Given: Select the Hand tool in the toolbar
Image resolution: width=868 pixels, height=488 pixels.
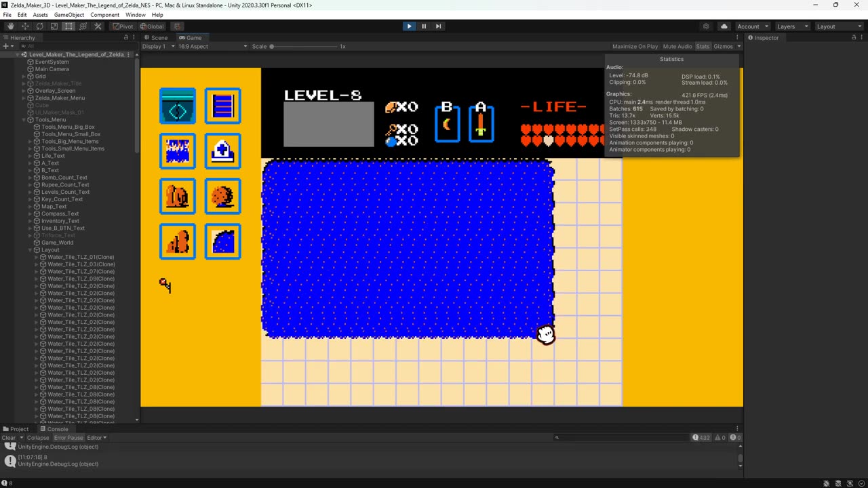Looking at the screenshot, I should coord(11,26).
